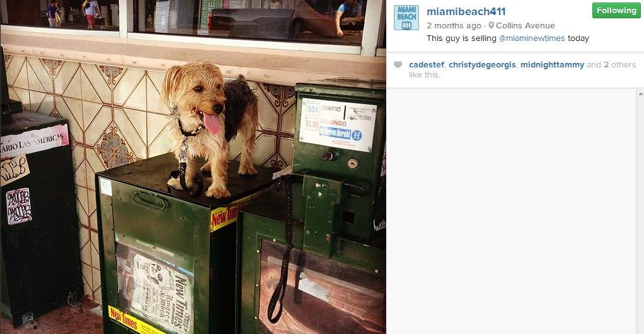
Task: Open christydegeorgis profile from likes
Action: [482, 64]
